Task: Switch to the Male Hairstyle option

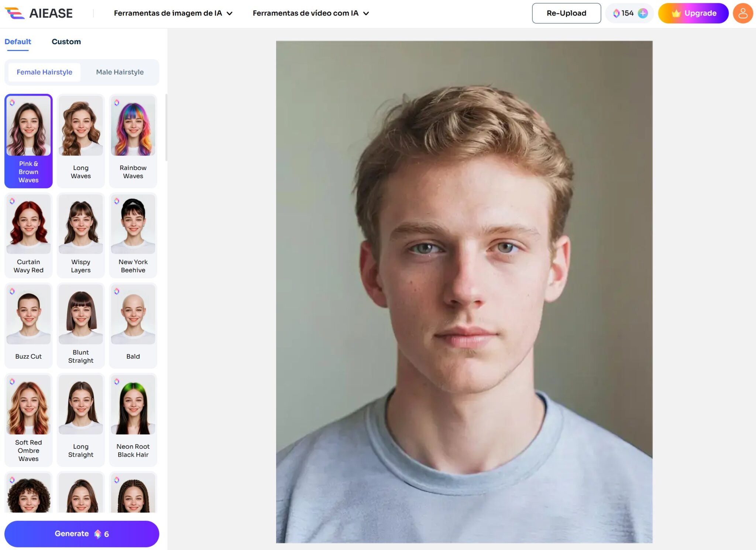Action: coord(120,72)
